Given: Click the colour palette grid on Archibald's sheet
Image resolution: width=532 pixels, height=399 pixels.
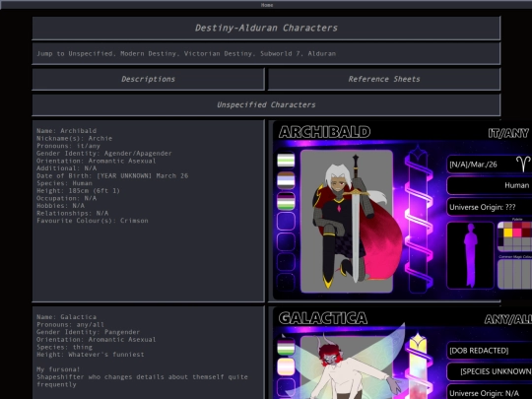Looking at the screenshot, I should pos(514,236).
